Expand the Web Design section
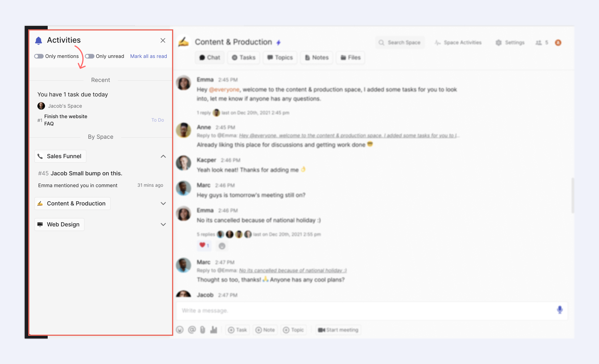This screenshot has width=599, height=364. coord(163,224)
